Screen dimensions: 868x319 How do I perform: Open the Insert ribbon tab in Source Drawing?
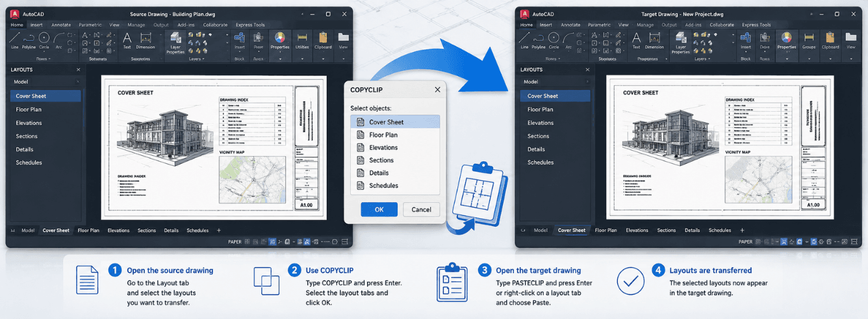click(x=36, y=25)
